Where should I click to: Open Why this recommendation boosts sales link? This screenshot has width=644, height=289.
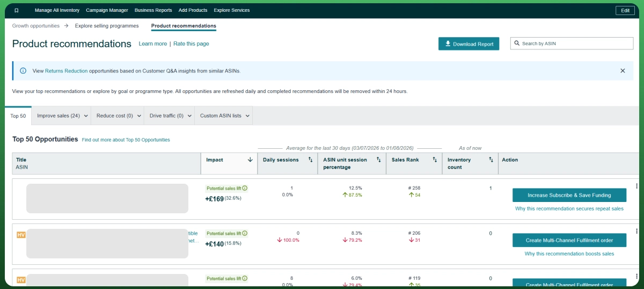pos(569,254)
